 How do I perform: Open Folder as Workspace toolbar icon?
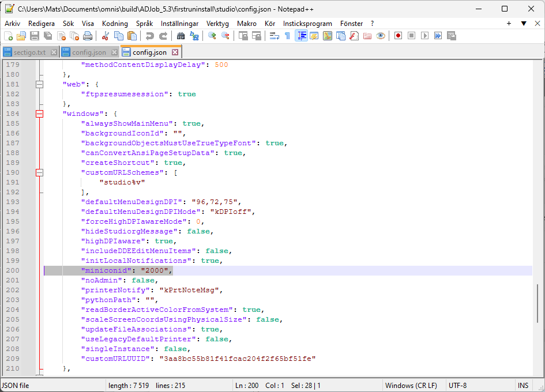[x=367, y=36]
